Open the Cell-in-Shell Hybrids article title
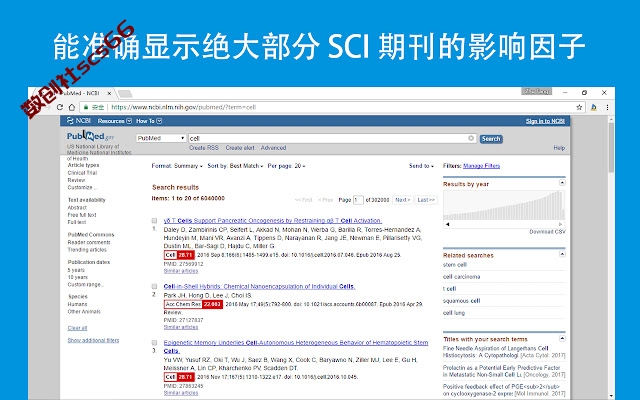 point(259,286)
